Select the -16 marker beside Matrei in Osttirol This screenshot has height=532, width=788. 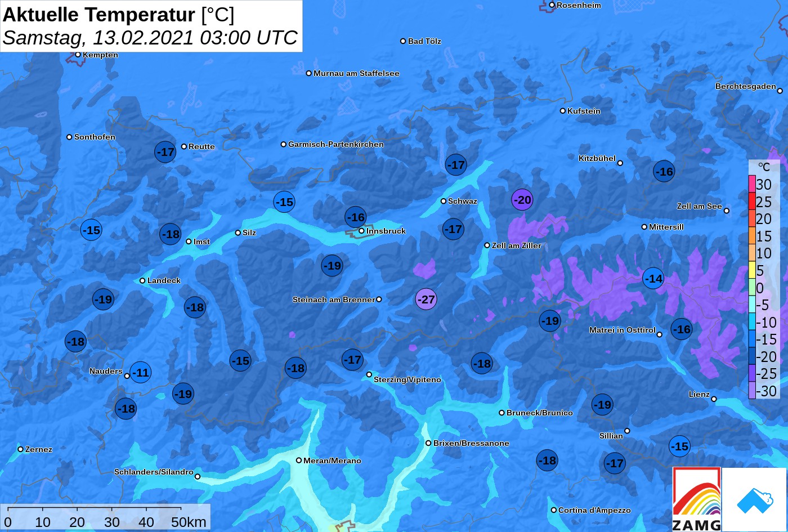point(682,329)
